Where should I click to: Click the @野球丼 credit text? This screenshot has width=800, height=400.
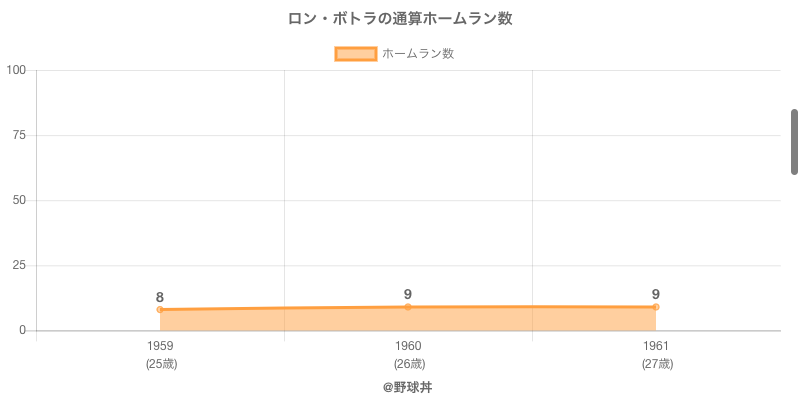click(408, 387)
